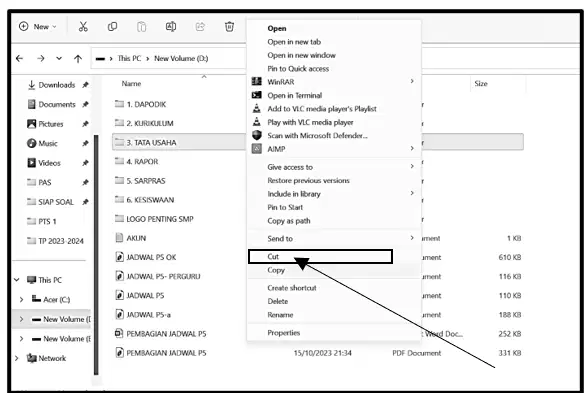The image size is (586, 393).
Task: Click the Rename toolbar icon
Action: point(171,27)
